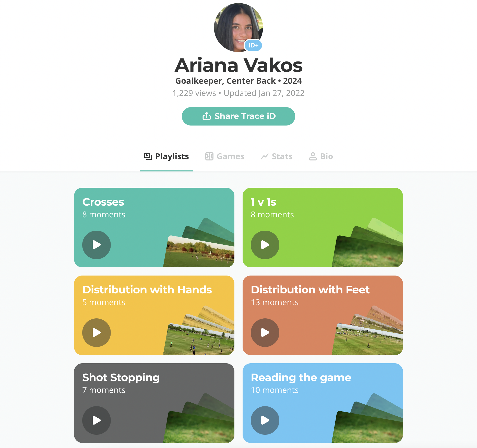Play the Crosses playlist

pos(97,245)
